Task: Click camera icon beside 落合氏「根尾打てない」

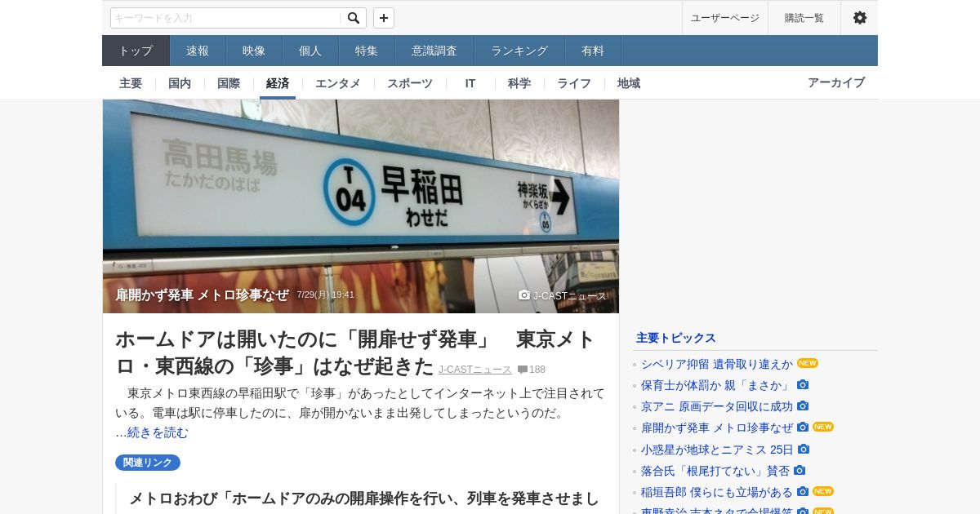Action: (x=800, y=471)
